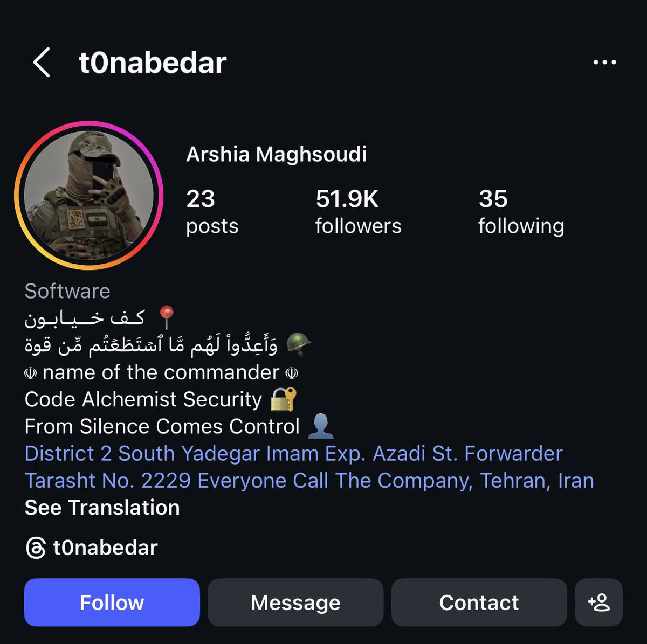Tap the red pin emoji in bio
The image size is (647, 644).
tap(167, 317)
